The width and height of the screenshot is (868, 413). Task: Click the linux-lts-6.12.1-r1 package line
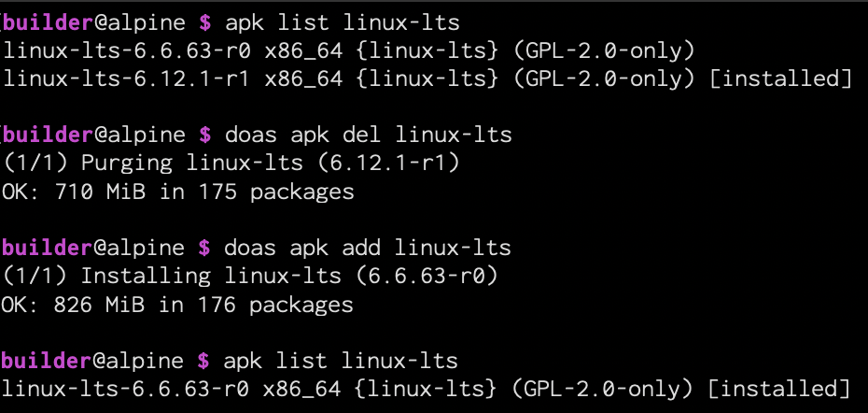click(427, 79)
